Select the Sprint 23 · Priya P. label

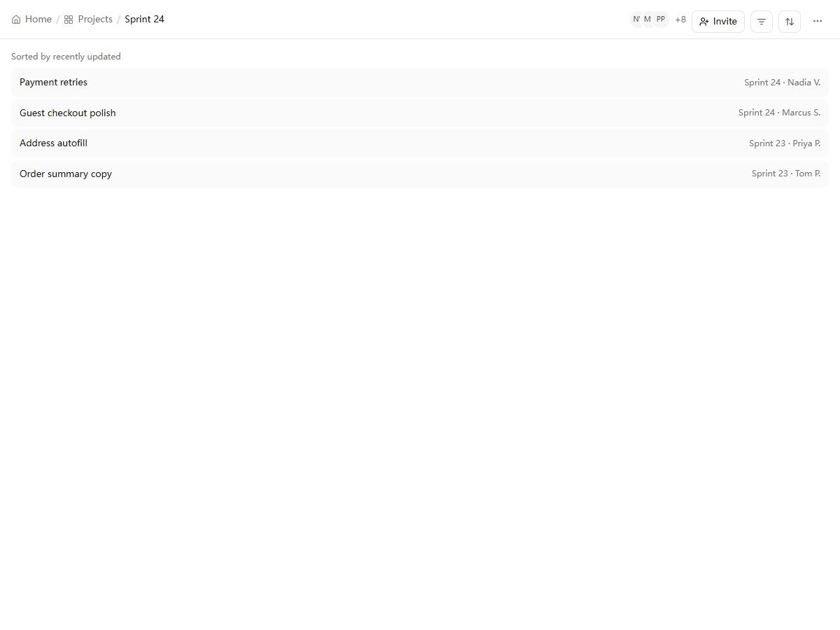(x=785, y=143)
